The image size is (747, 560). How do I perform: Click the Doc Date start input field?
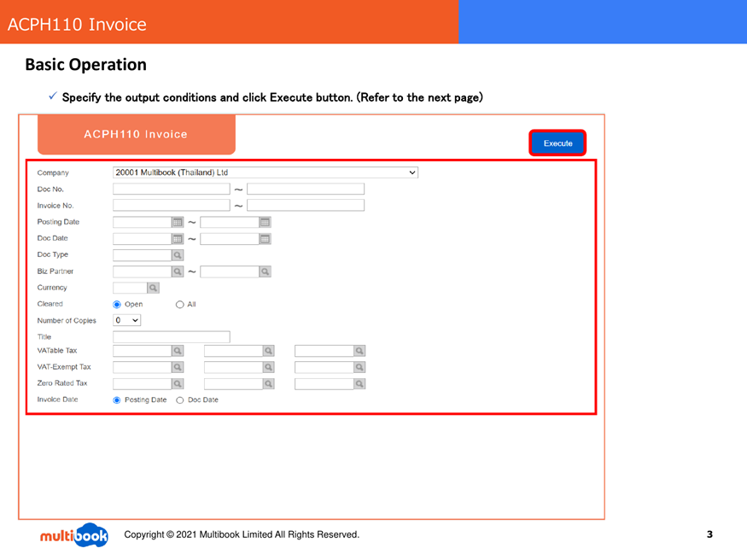[x=143, y=239]
